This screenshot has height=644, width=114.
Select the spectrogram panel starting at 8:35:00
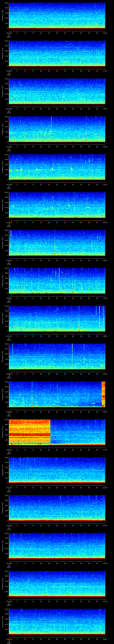pos(57,243)
